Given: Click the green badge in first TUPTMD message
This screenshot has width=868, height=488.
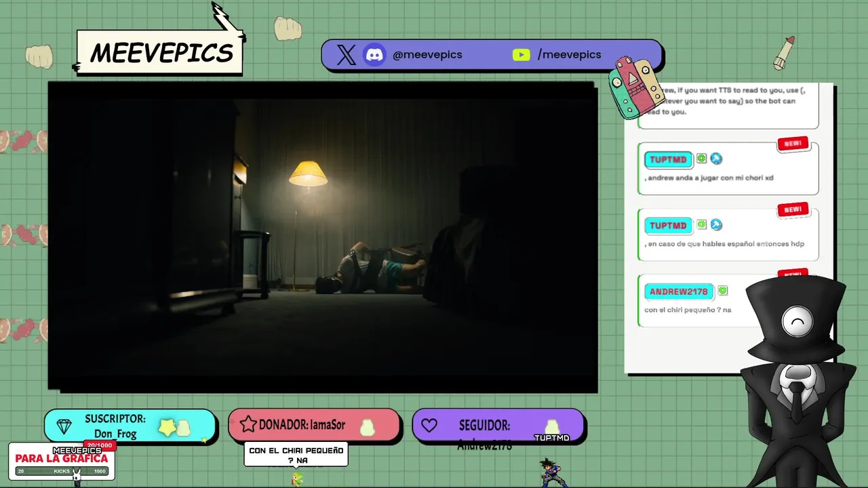Looking at the screenshot, I should pos(702,159).
